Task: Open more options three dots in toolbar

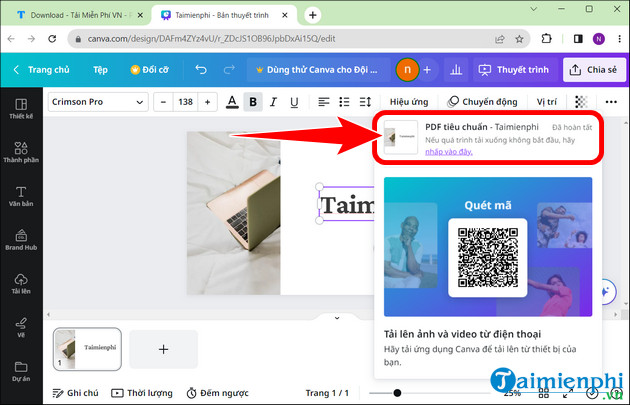Action: [611, 102]
